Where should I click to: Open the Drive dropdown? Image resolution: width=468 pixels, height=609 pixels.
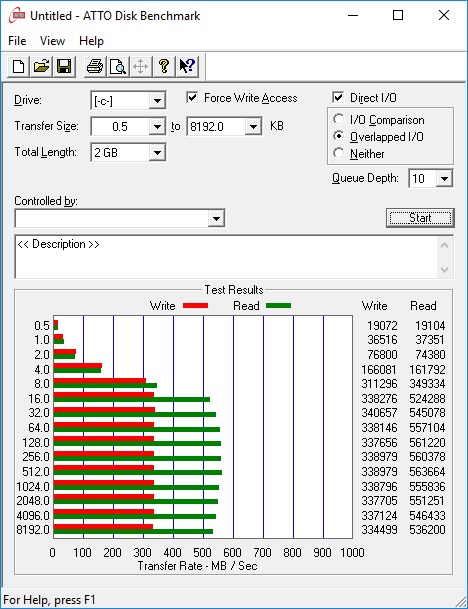click(157, 101)
